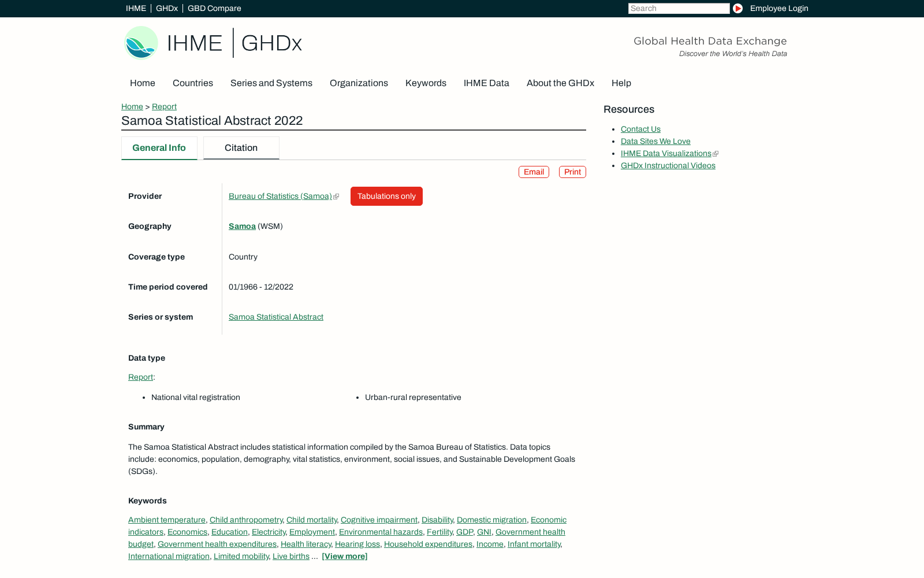Click Contact Us in Resources

(x=640, y=129)
